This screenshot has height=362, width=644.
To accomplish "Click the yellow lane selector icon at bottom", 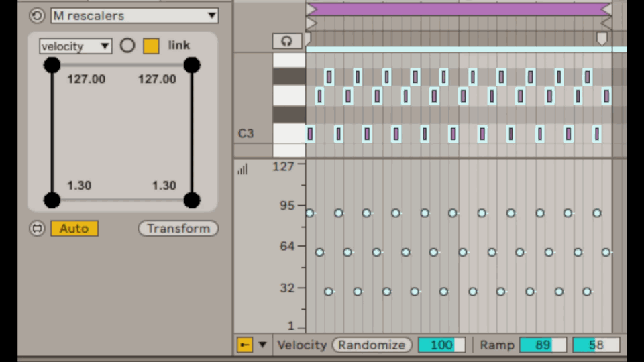I will 244,345.
